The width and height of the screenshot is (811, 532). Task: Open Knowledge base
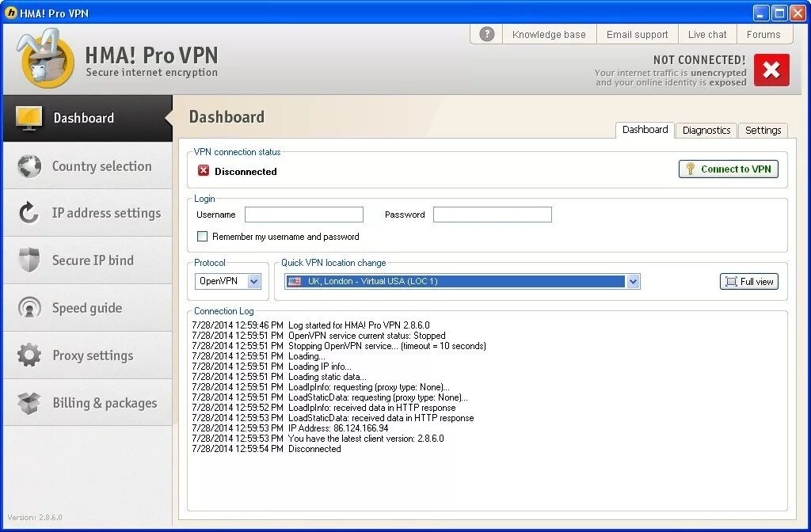[549, 35]
